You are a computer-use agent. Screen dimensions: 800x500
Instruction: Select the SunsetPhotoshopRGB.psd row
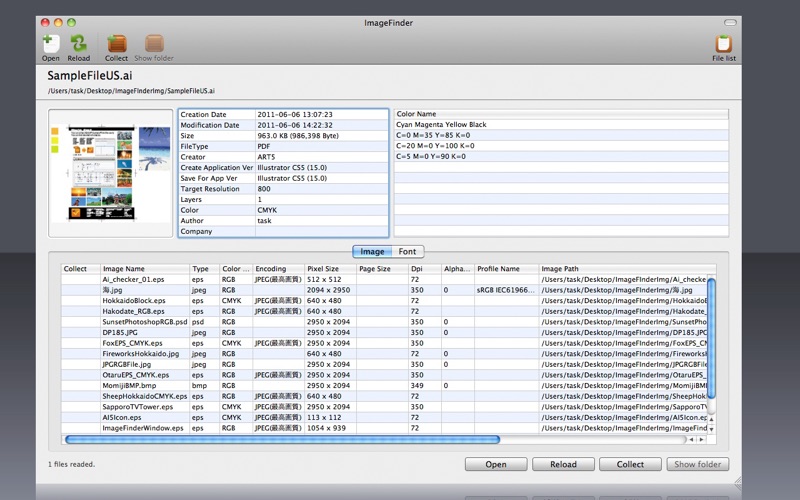pos(384,322)
